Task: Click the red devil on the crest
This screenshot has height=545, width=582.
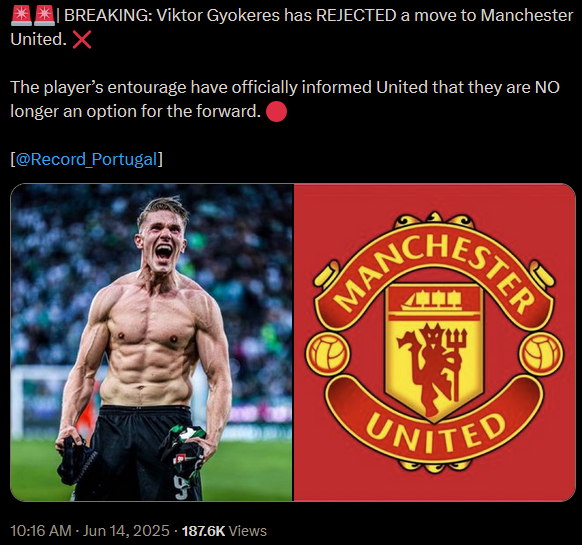Action: pyautogui.click(x=432, y=368)
